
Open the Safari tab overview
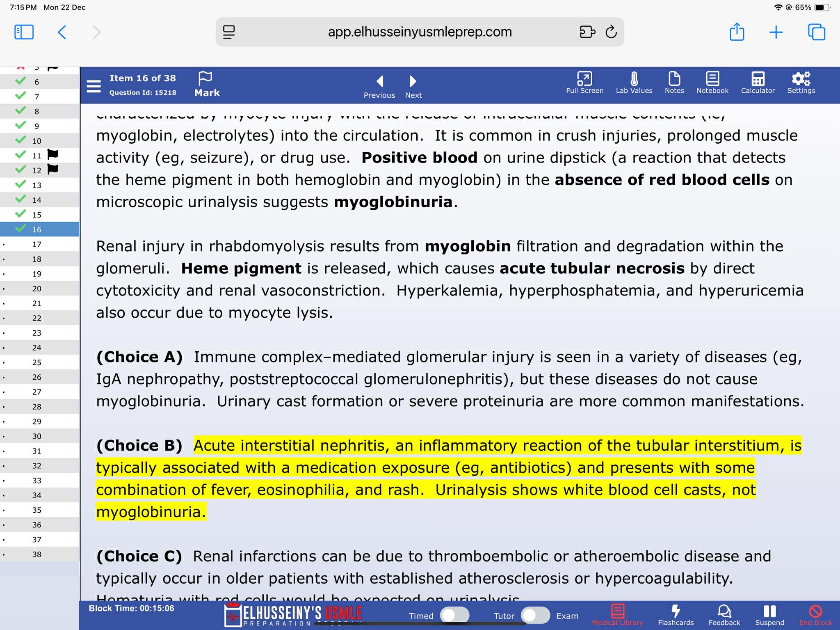coord(816,32)
